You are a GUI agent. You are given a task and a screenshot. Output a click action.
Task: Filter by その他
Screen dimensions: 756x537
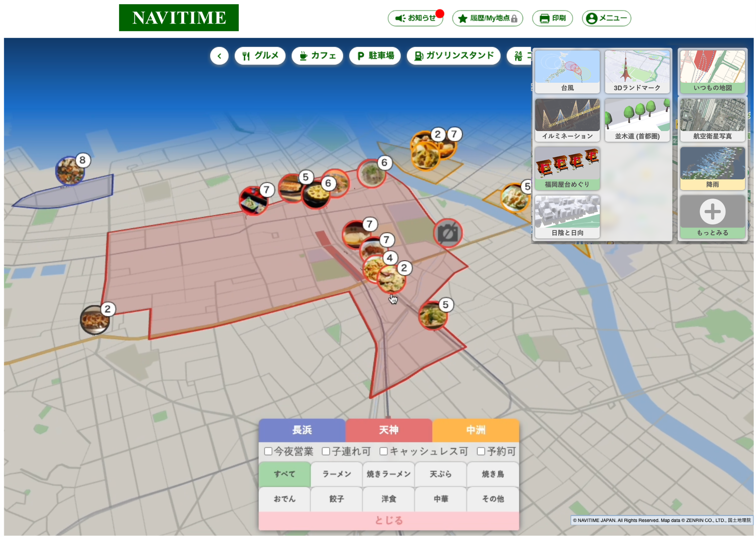(x=493, y=499)
